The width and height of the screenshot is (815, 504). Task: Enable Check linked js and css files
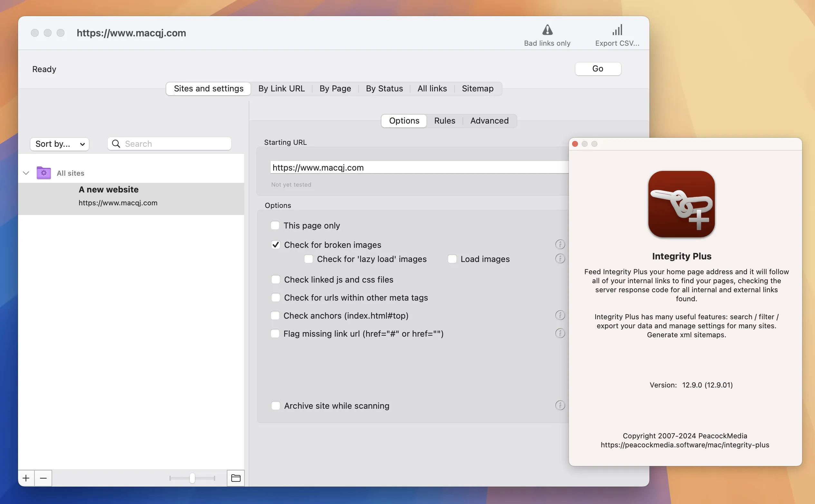click(x=275, y=279)
